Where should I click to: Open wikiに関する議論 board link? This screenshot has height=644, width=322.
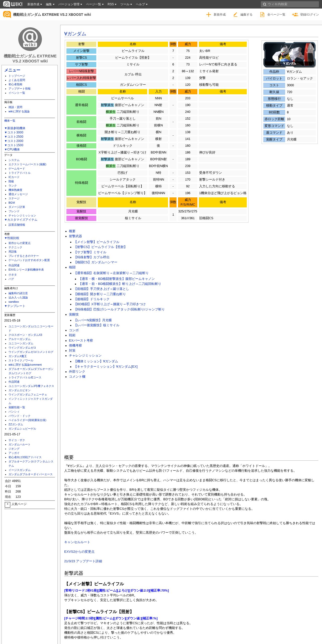pos(19,111)
